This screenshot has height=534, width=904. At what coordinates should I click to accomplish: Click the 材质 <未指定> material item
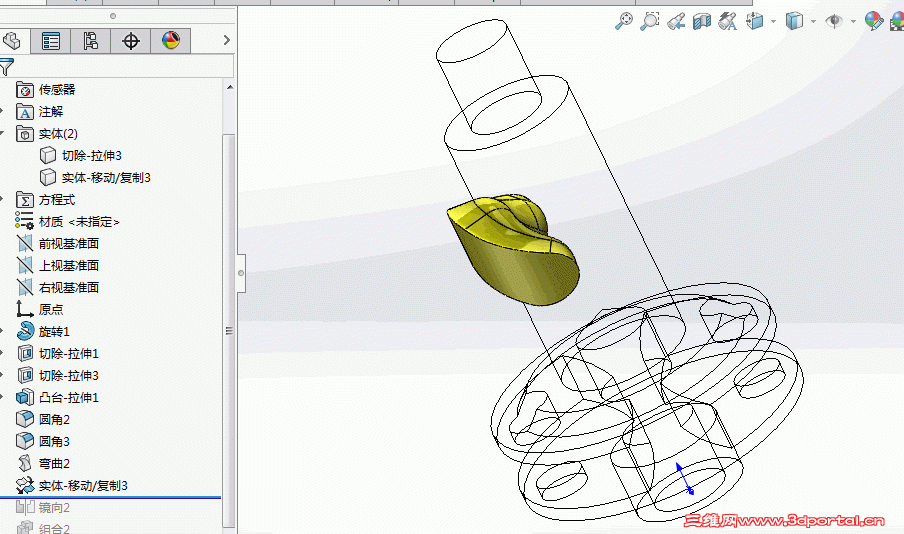click(x=67, y=221)
